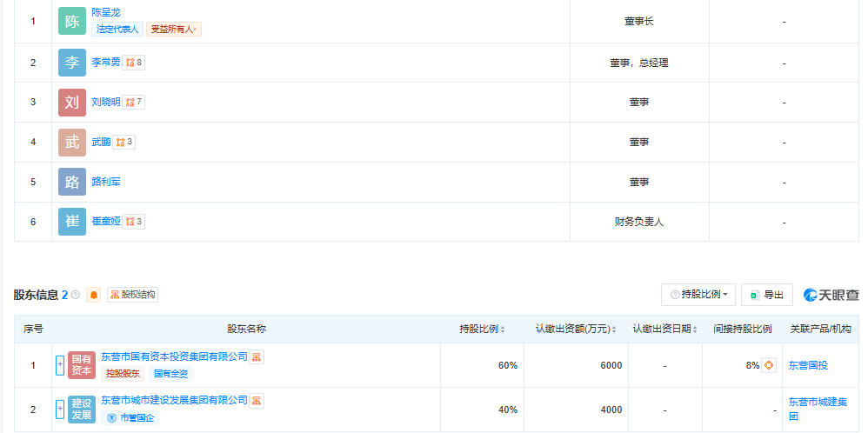This screenshot has width=868, height=433.
Task: Click the 法定代表人 tag
Action: [117, 30]
